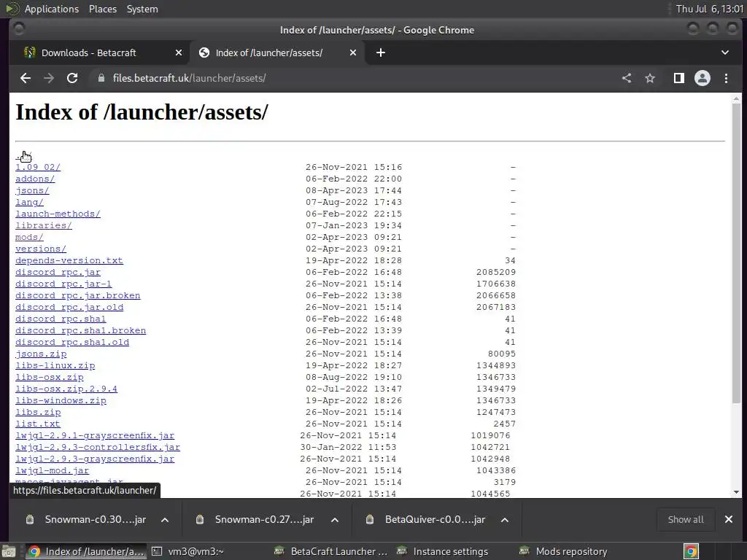The height and width of the screenshot is (560, 747).
Task: Share this page via the share icon
Action: click(627, 78)
